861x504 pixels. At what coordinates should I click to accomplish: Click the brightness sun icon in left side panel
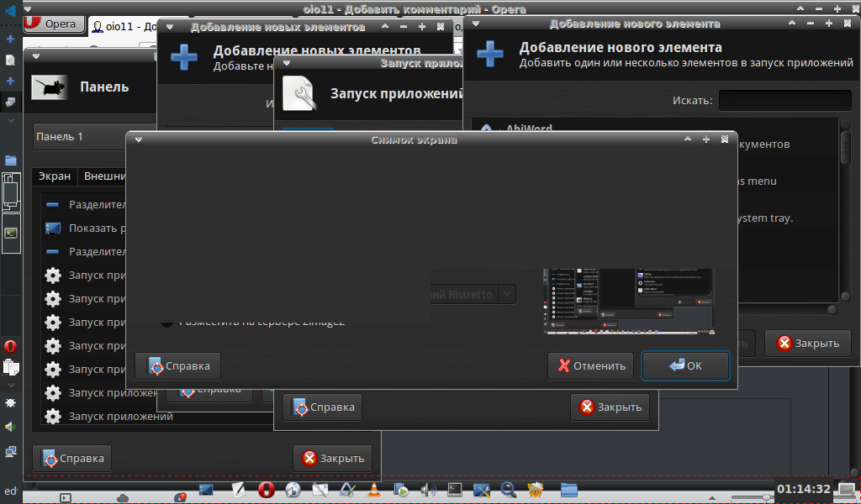10,403
